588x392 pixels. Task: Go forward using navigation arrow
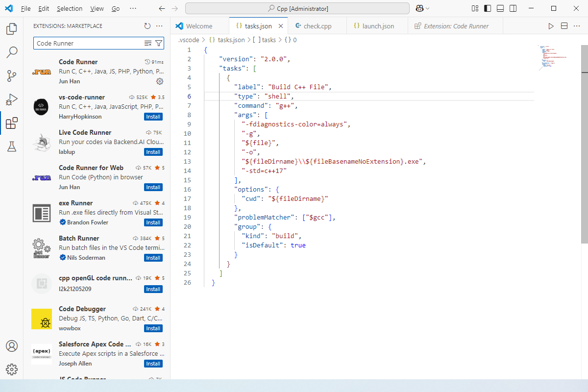coord(175,8)
